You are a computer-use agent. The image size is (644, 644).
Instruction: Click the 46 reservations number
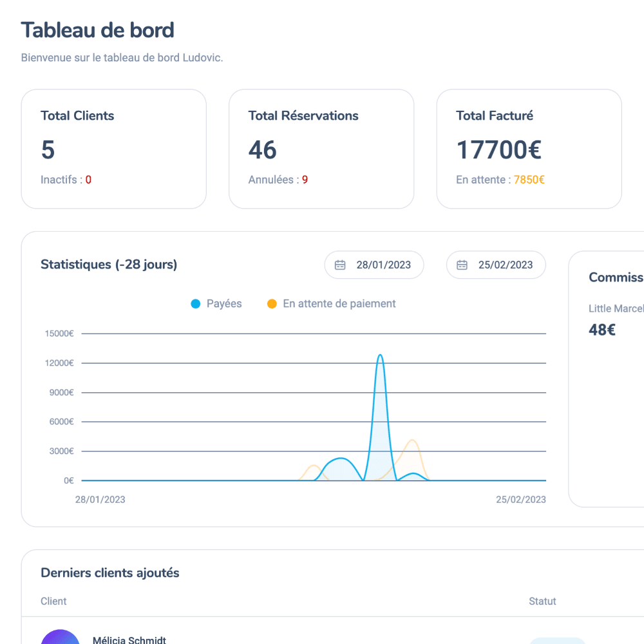263,149
